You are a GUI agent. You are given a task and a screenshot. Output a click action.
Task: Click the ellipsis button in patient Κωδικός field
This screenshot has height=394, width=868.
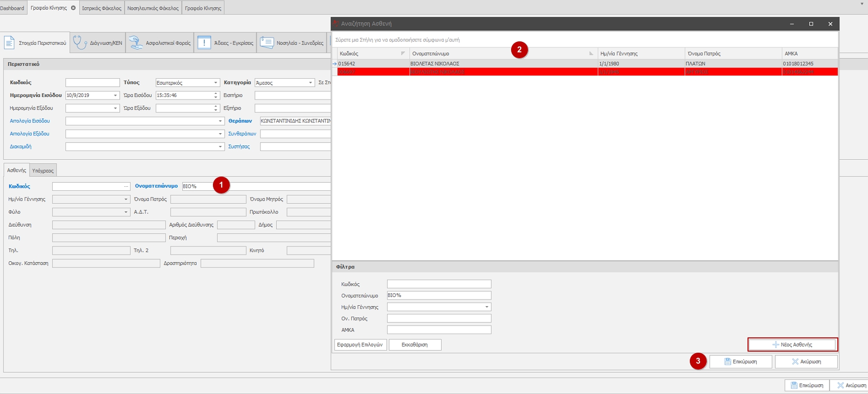pos(126,186)
